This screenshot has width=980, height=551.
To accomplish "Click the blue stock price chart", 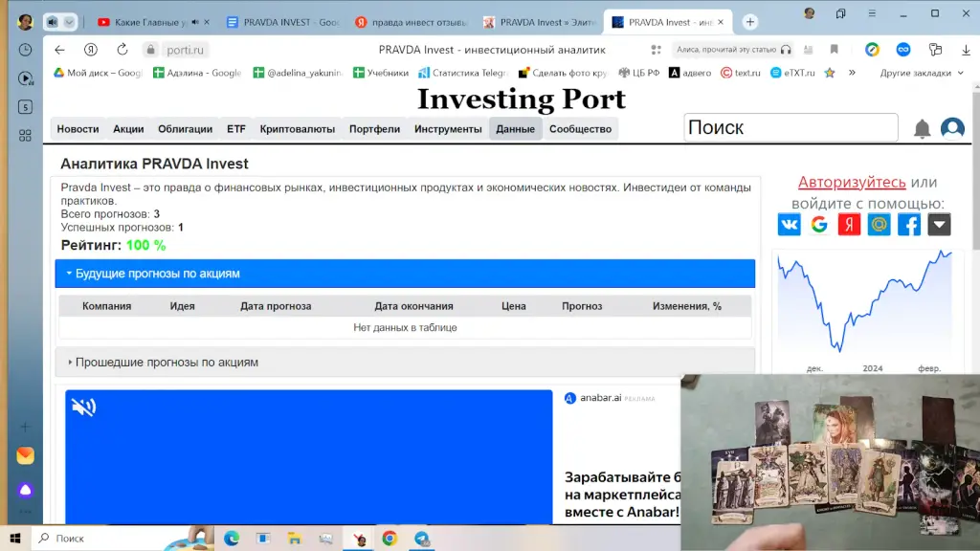I will 864,301.
